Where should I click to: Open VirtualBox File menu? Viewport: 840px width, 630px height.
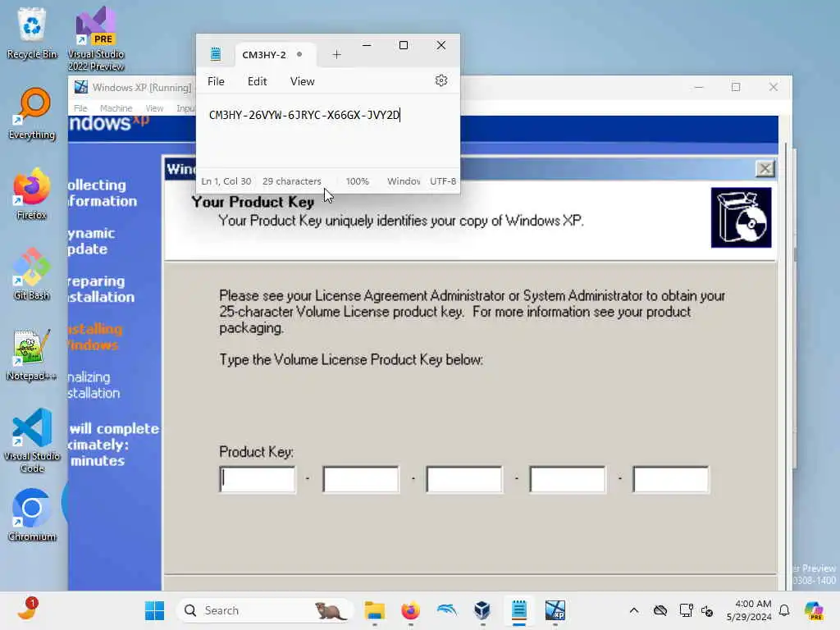click(x=80, y=108)
